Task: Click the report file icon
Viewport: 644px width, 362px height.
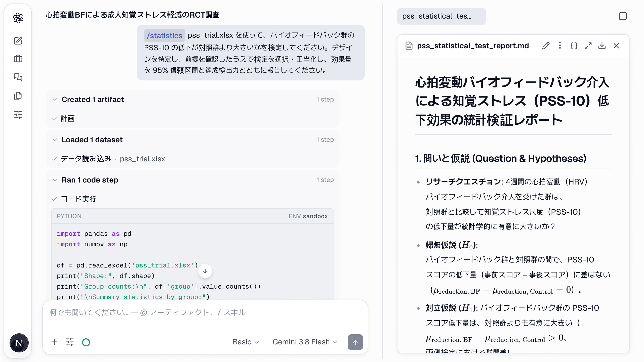Action: pos(409,46)
